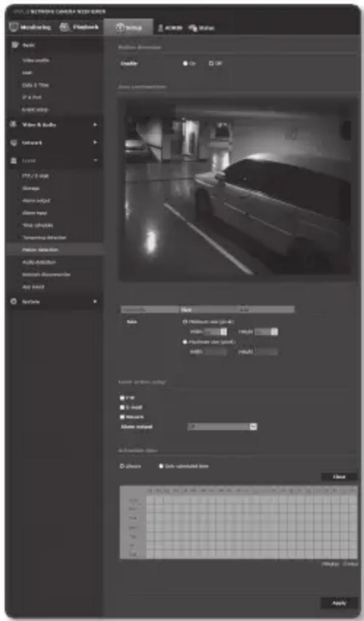This screenshot has width=364, height=621.
Task: Click the Basic section icon
Action: (x=15, y=45)
